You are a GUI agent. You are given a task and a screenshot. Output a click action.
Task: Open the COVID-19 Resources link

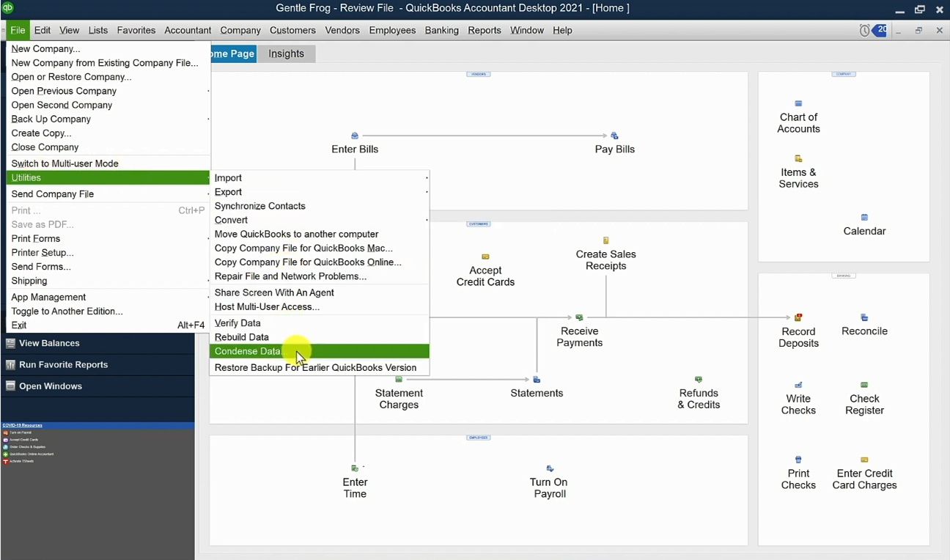pyautogui.click(x=22, y=425)
